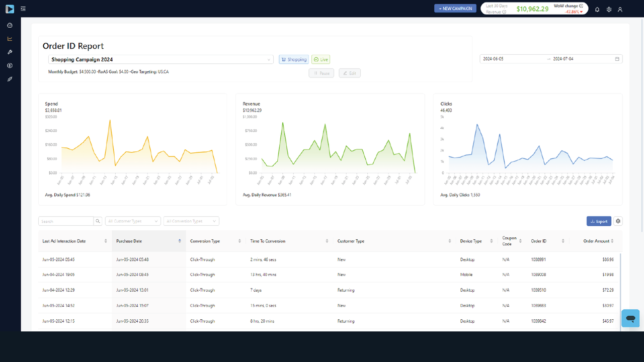The height and width of the screenshot is (362, 644).
Task: Open the line chart reports icon in sidebar
Action: coord(10,39)
